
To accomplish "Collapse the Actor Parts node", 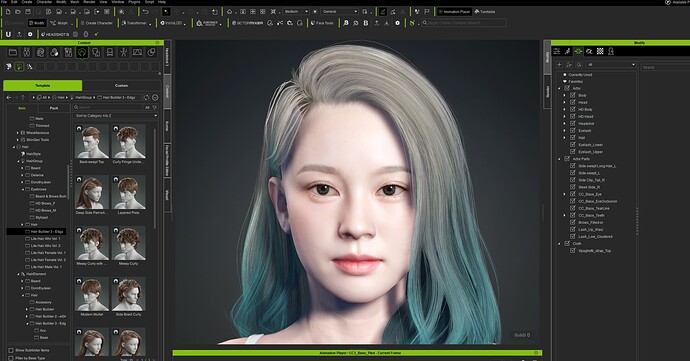I will click(560, 159).
